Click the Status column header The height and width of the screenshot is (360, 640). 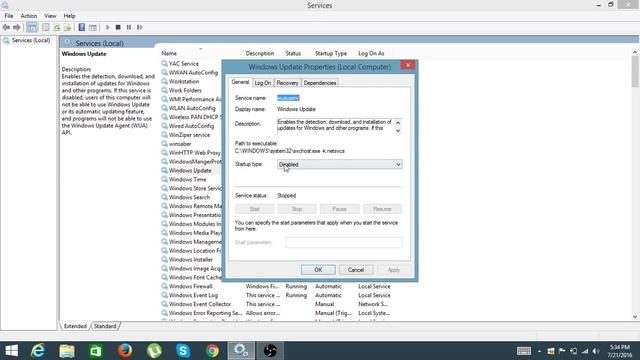(x=293, y=53)
